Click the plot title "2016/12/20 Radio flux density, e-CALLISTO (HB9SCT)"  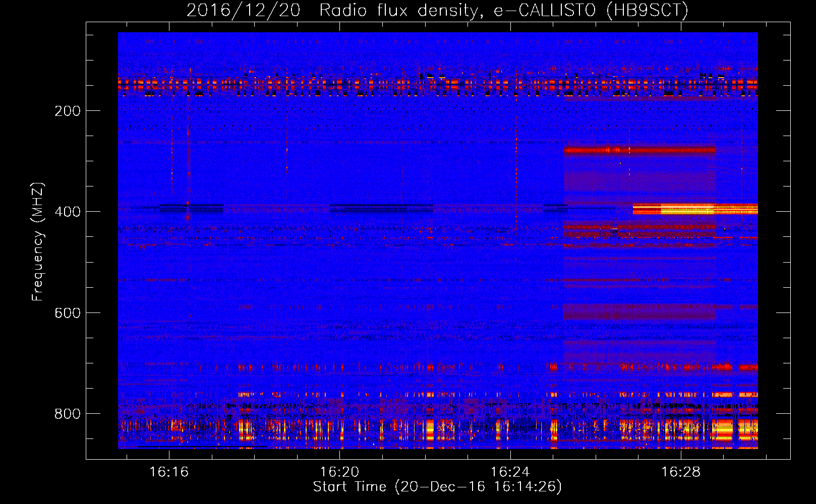point(437,10)
